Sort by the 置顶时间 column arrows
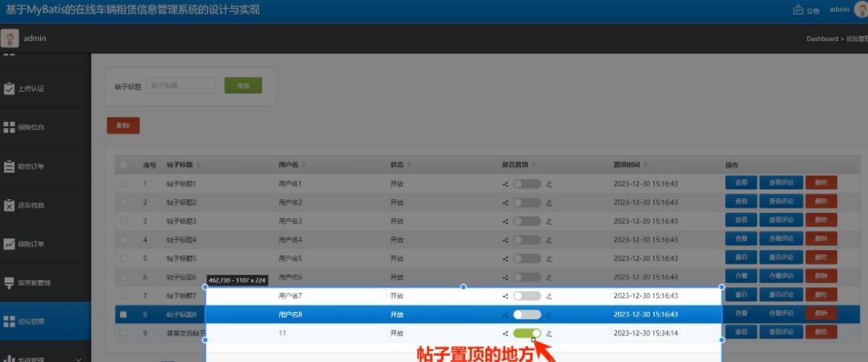This screenshot has height=362, width=868. (x=646, y=166)
